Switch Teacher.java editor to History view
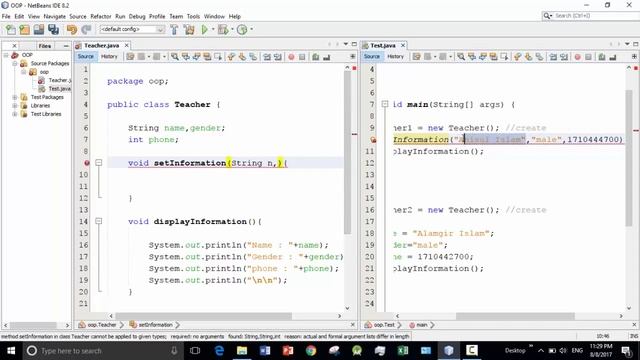 (x=109, y=56)
